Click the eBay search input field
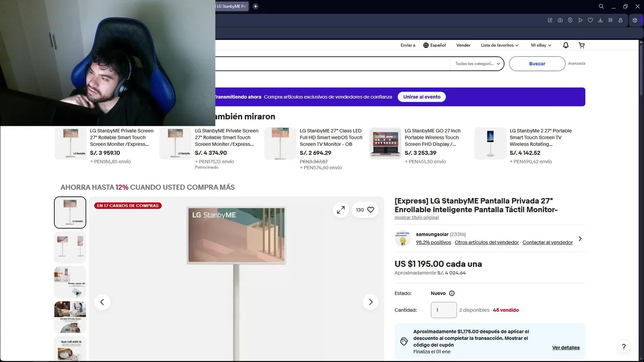 (x=332, y=64)
